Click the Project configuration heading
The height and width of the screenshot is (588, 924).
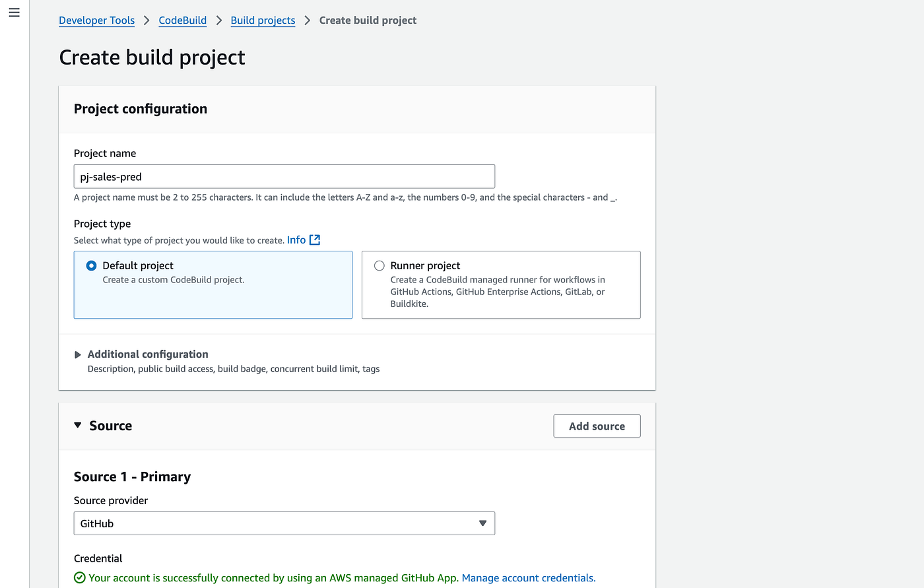point(141,109)
